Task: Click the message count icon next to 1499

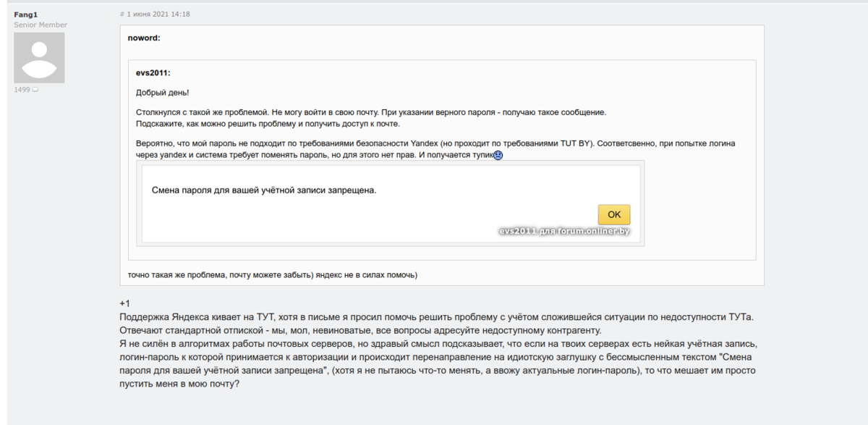Action: [35, 91]
